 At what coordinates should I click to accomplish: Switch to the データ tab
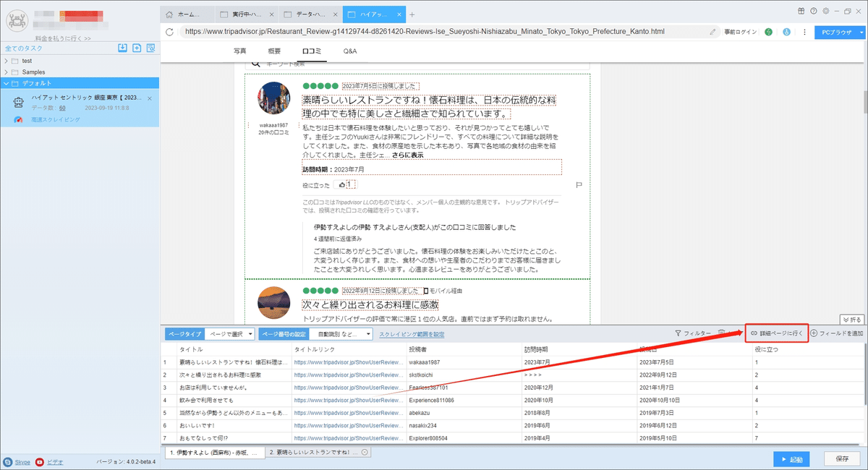click(x=309, y=14)
